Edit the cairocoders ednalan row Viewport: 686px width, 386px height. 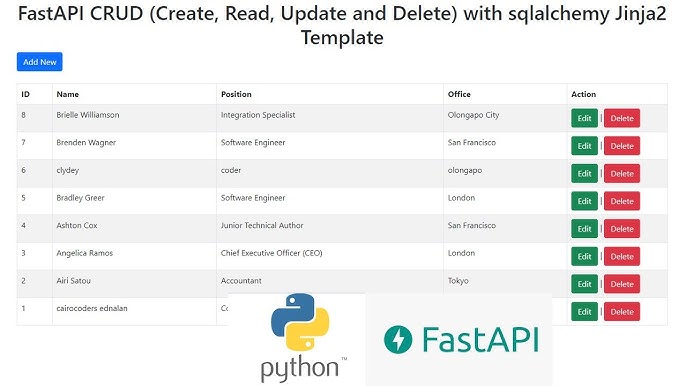[x=584, y=312]
